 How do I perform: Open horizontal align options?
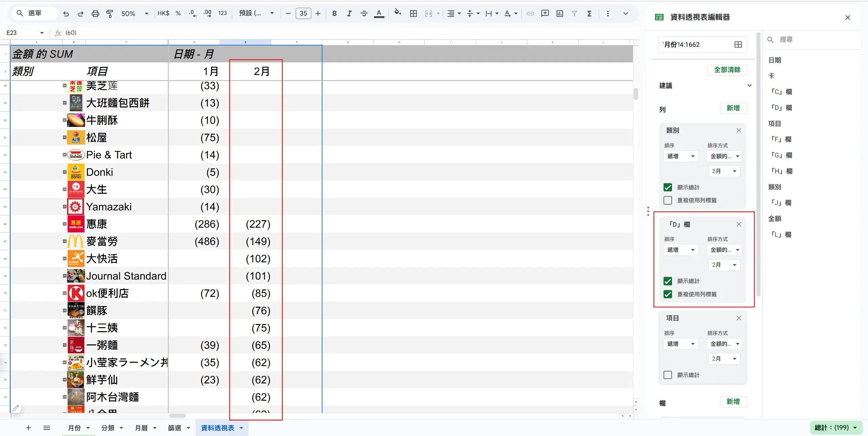tap(454, 14)
